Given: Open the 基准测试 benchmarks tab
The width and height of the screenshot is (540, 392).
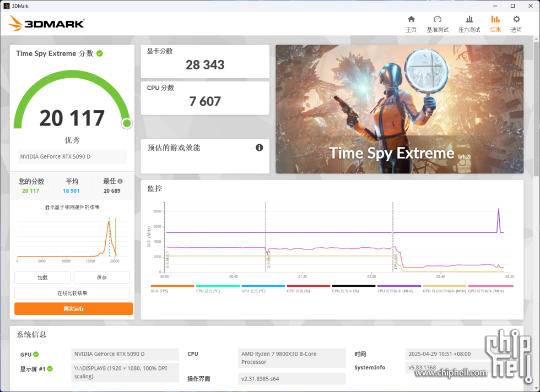Looking at the screenshot, I should click(x=438, y=24).
